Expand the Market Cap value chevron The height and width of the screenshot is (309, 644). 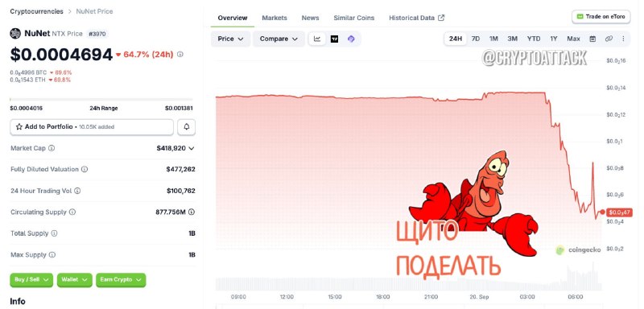(x=192, y=148)
